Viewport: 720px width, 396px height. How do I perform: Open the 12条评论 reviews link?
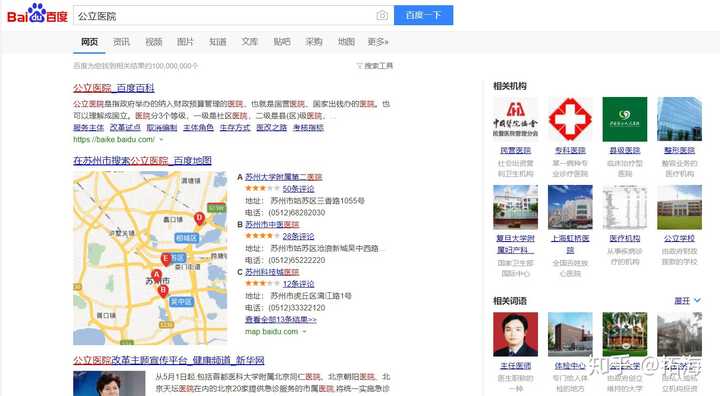click(x=298, y=284)
